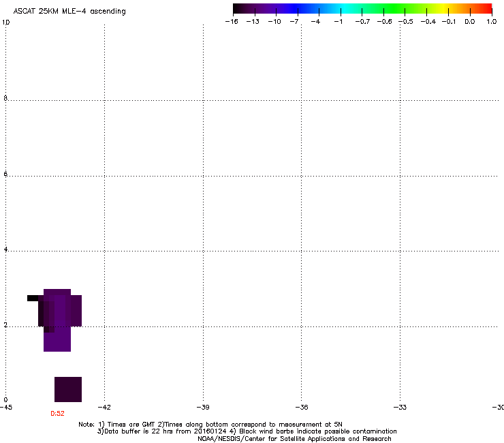Click the 'Data buffer is 22 hrs' note line

247,431
